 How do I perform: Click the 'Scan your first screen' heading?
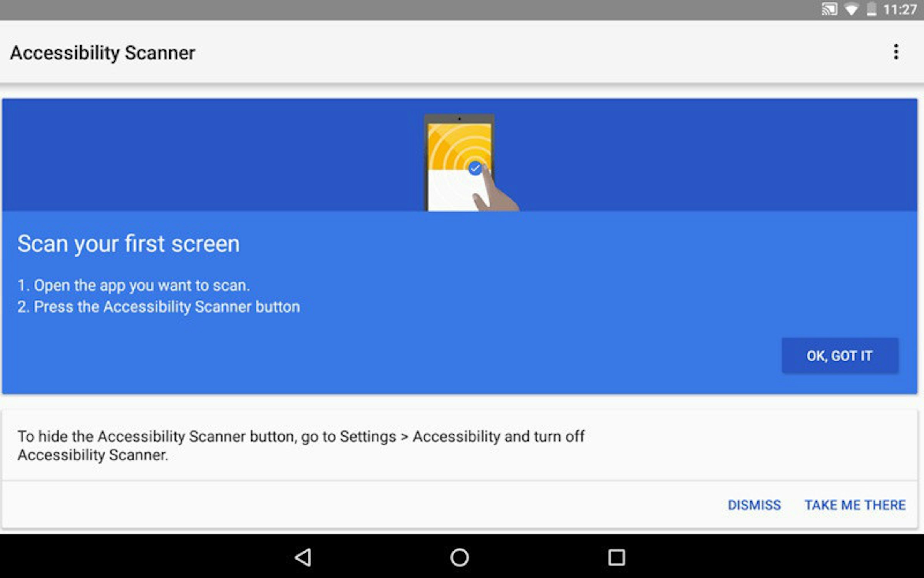129,244
